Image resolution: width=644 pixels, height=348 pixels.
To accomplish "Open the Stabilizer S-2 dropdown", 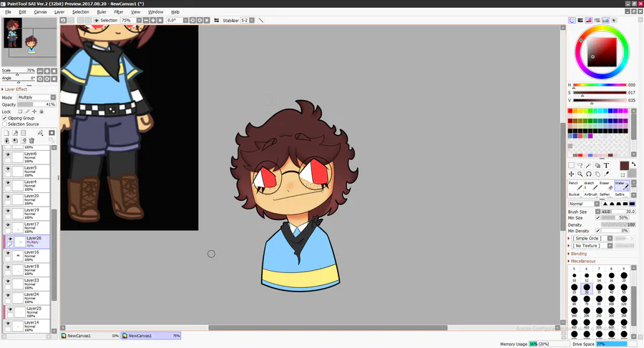I will click(252, 20).
